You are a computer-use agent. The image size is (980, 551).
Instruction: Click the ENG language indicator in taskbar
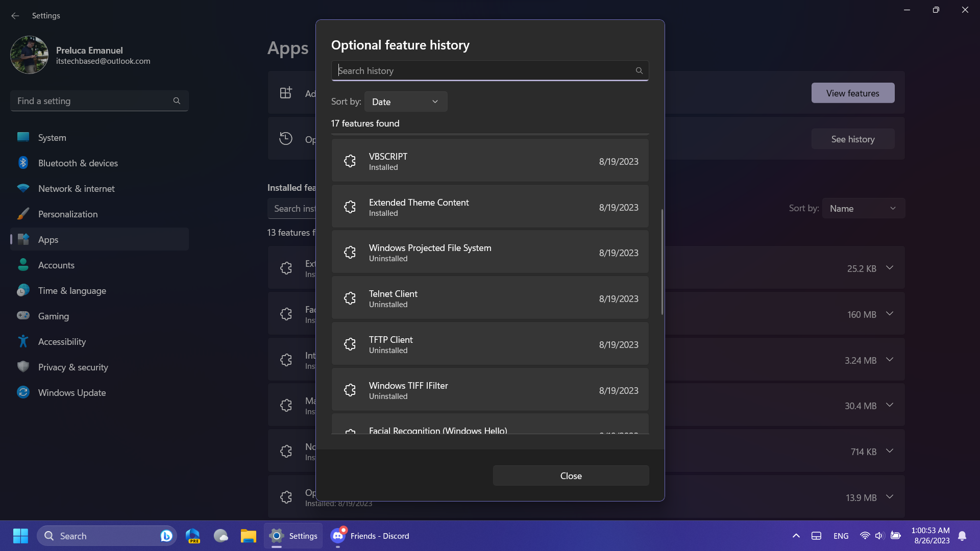coord(841,536)
